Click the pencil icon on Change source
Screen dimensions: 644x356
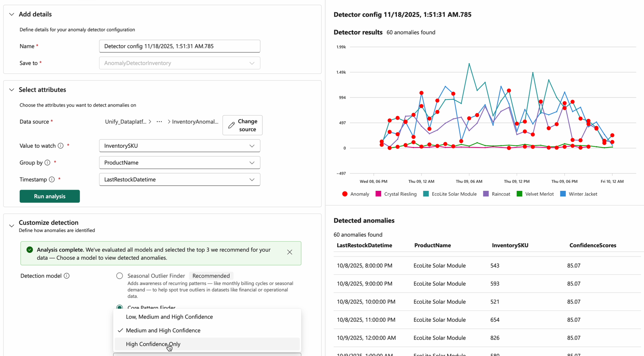point(231,125)
